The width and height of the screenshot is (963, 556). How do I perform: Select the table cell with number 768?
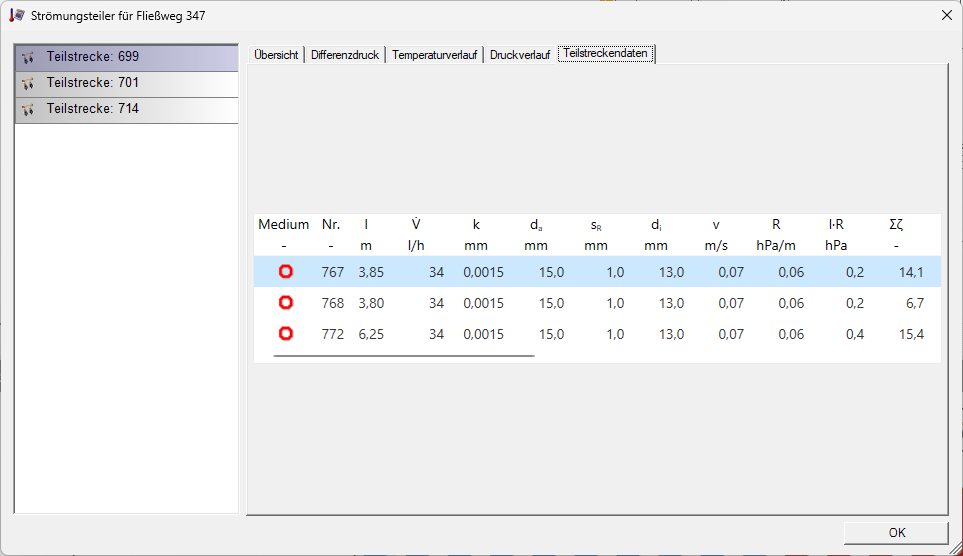click(x=333, y=303)
